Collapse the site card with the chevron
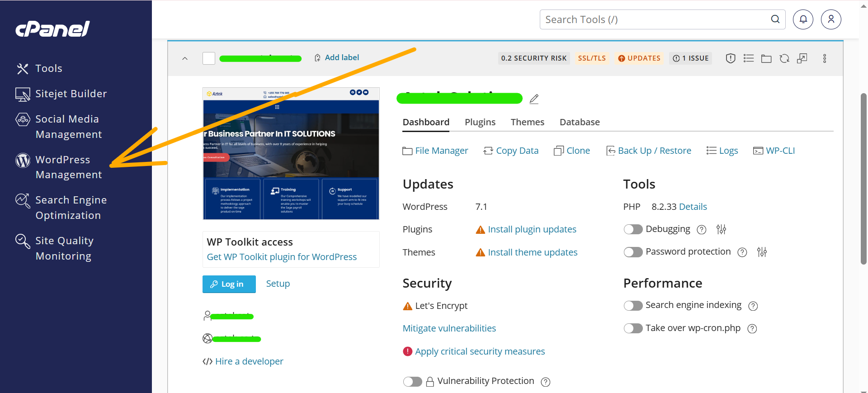 (x=185, y=58)
